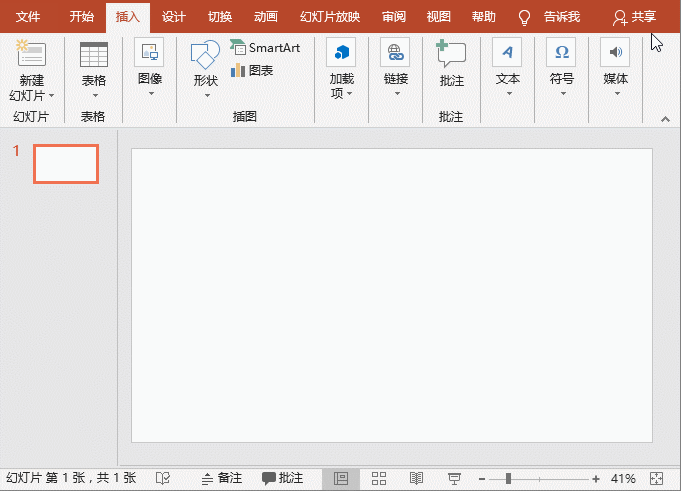The width and height of the screenshot is (681, 491).
Task: Open the 新建幻灯片 dropdown arrow
Action: (50, 96)
